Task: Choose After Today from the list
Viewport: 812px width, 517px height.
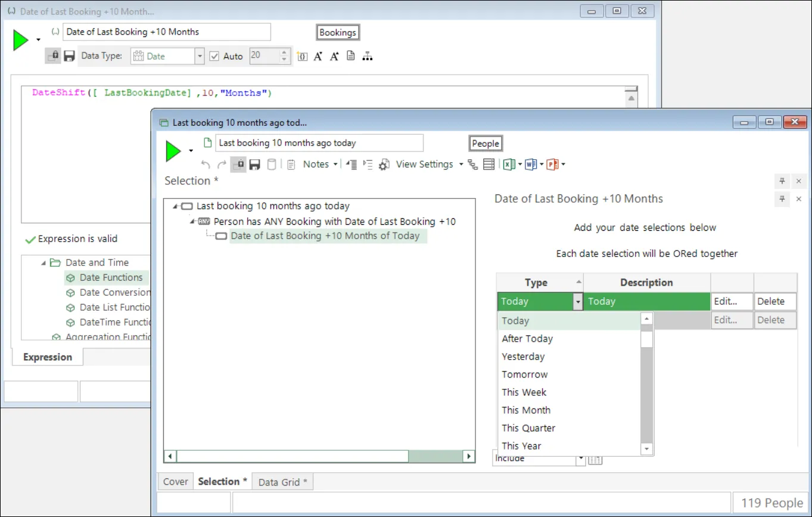Action: 527,339
